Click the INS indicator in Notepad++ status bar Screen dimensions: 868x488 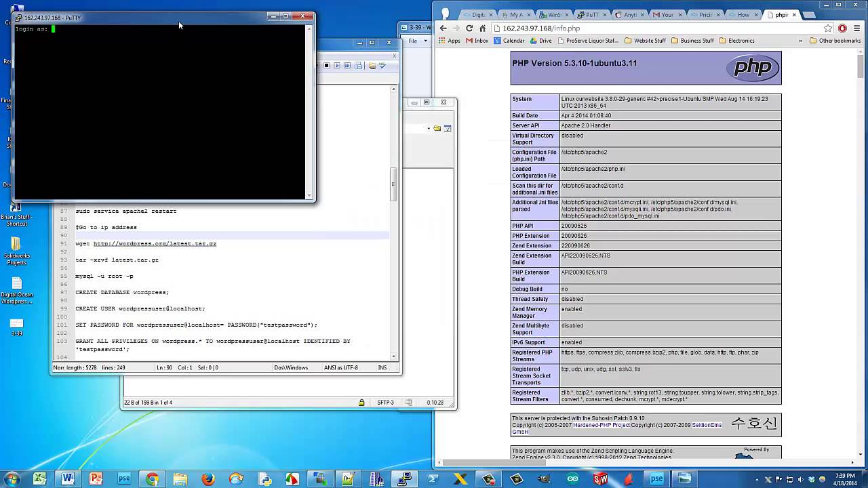click(x=382, y=367)
